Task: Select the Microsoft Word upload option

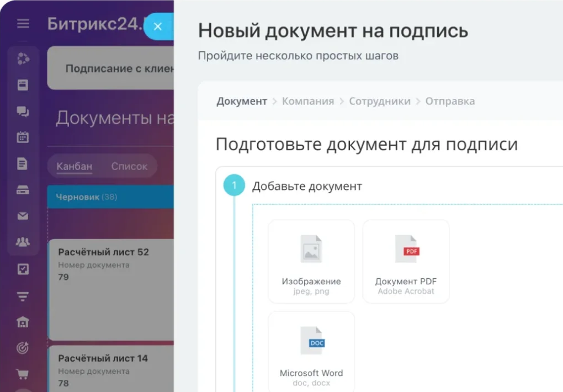Action: click(x=311, y=352)
